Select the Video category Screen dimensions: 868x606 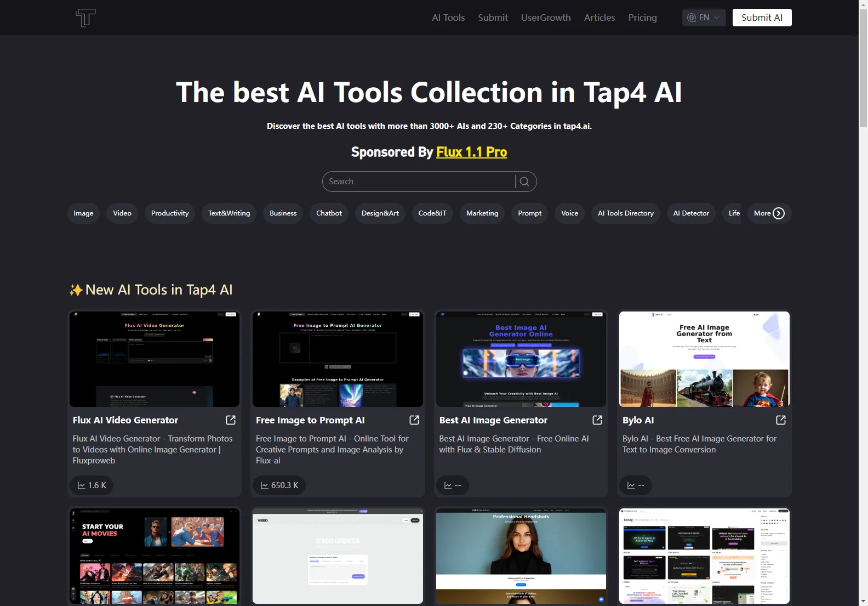click(x=122, y=213)
